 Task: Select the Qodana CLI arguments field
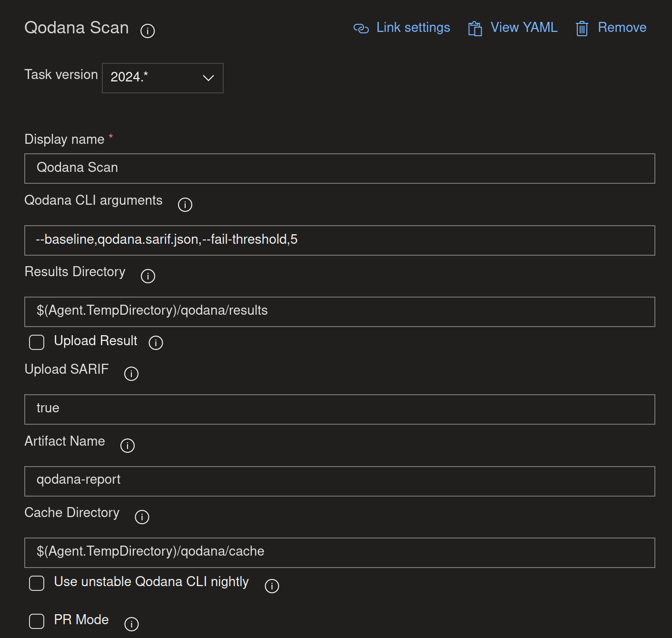pyautogui.click(x=339, y=240)
